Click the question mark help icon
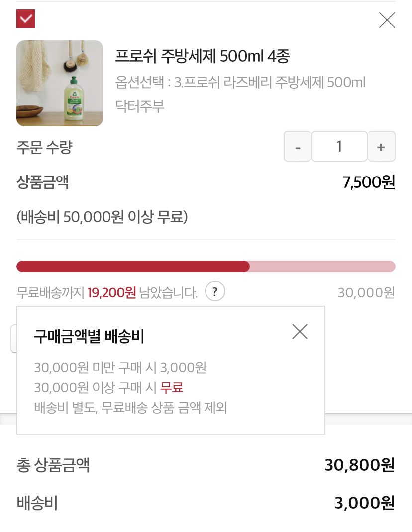This screenshot has width=412, height=532. coord(215,291)
